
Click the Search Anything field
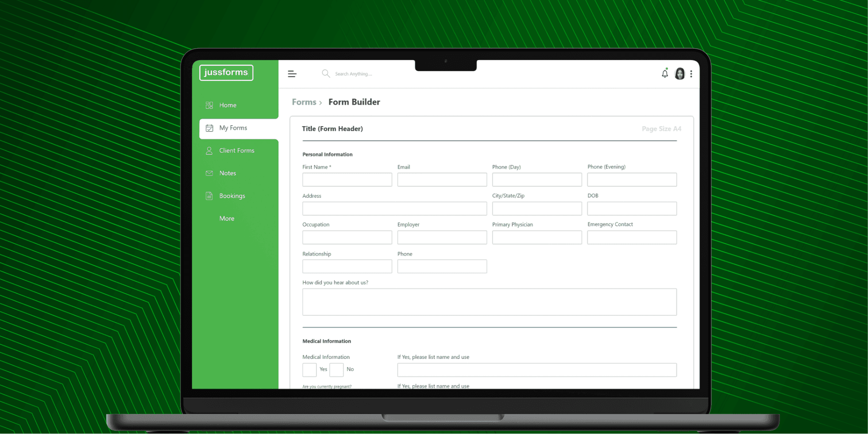pyautogui.click(x=354, y=74)
